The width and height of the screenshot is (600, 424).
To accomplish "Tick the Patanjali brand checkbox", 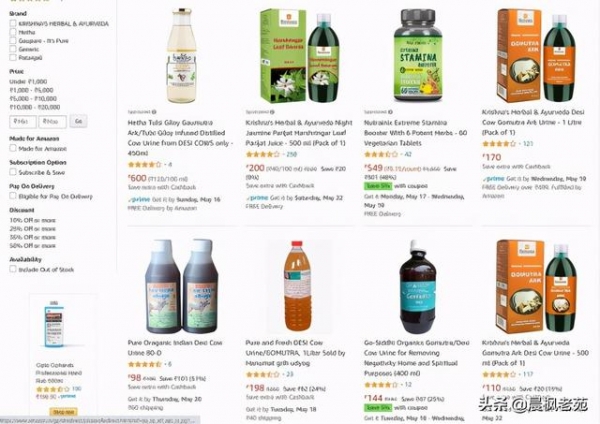I will tap(13, 57).
